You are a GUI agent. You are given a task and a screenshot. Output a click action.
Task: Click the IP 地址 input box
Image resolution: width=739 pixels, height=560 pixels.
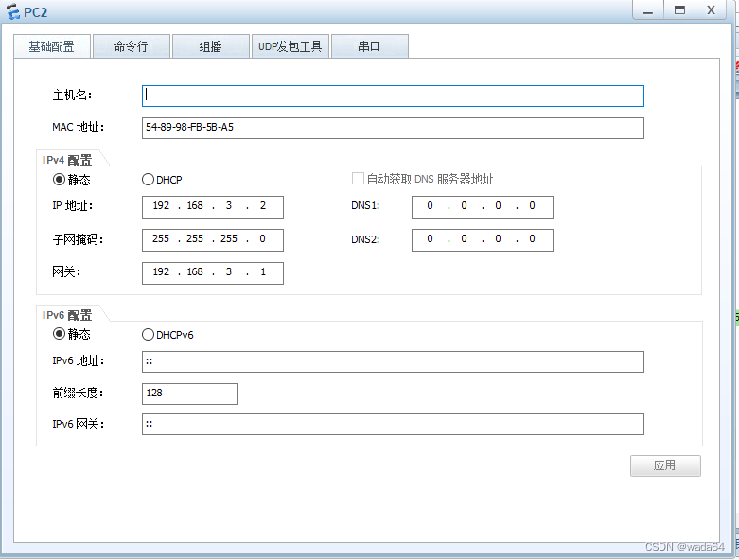(x=212, y=207)
